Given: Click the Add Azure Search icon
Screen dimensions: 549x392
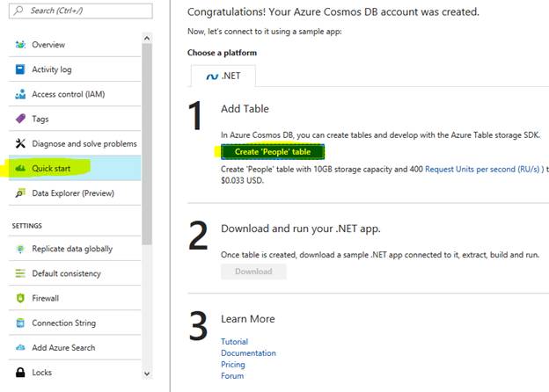Looking at the screenshot, I should coord(20,347).
